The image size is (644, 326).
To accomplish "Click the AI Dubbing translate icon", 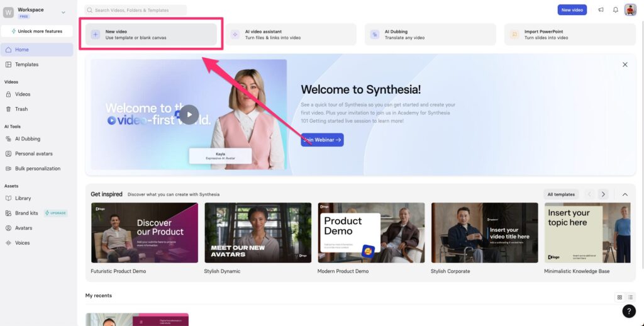I will coord(375,35).
